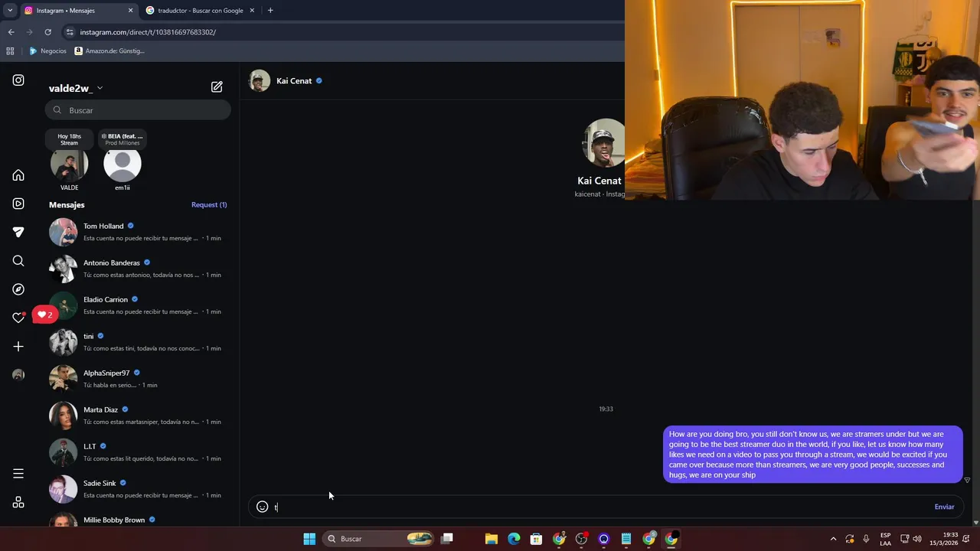The height and width of the screenshot is (551, 980).
Task: Click Kai Cenat large profile picture
Action: pos(605,143)
